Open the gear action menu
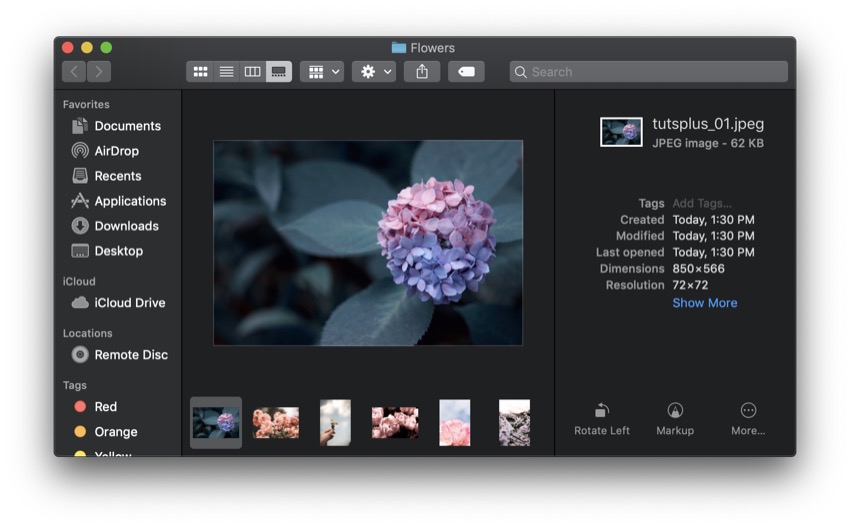Viewport: 850px width, 528px height. point(374,72)
